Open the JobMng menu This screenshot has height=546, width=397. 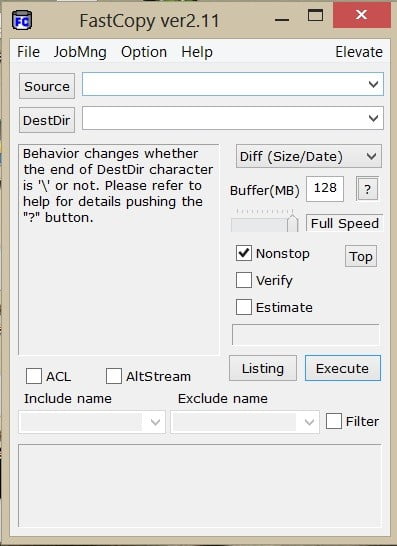(x=80, y=52)
